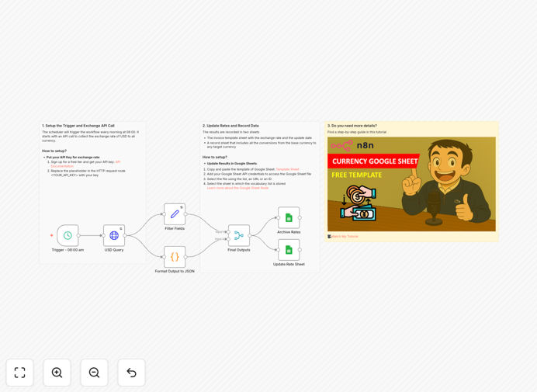The height and width of the screenshot is (392, 537).
Task: Click the output connector of the Trigger node
Action: coord(78,235)
